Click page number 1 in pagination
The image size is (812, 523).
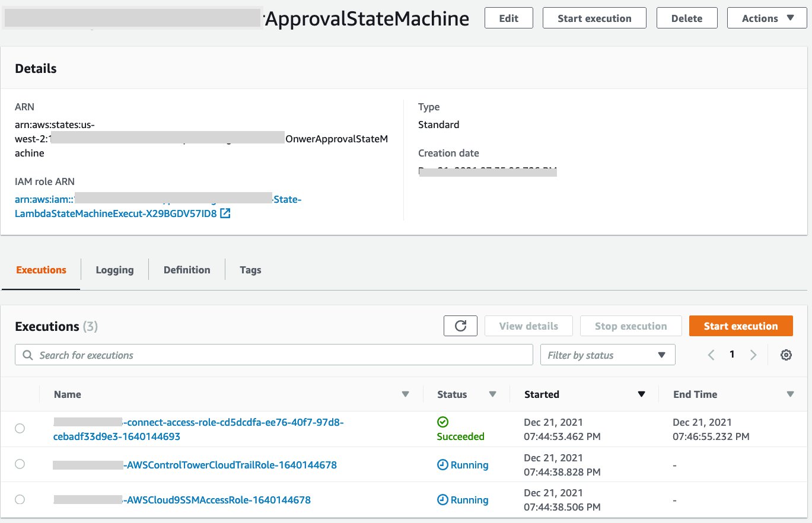[x=732, y=355]
